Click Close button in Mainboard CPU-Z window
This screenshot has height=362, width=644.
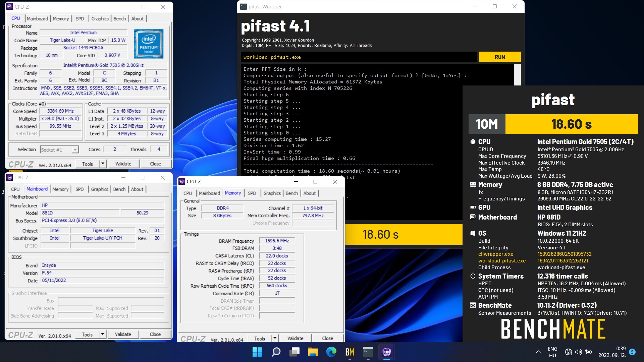[155, 334]
